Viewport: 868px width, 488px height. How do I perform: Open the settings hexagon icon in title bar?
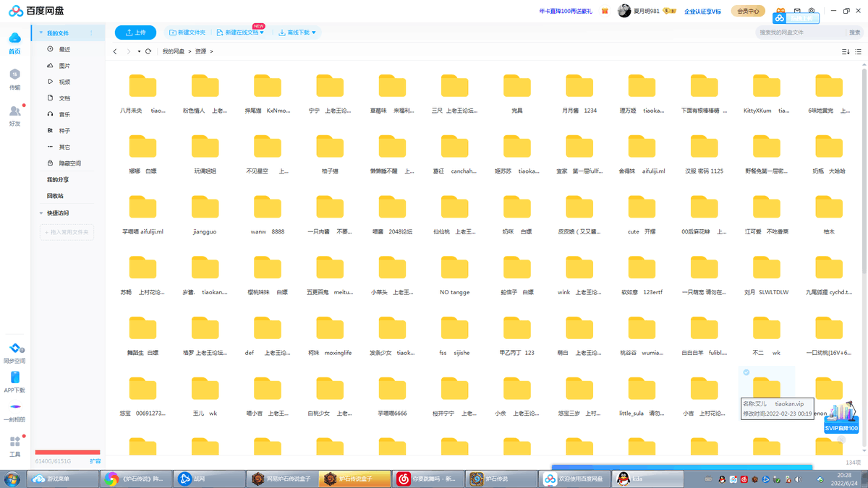[x=812, y=11]
